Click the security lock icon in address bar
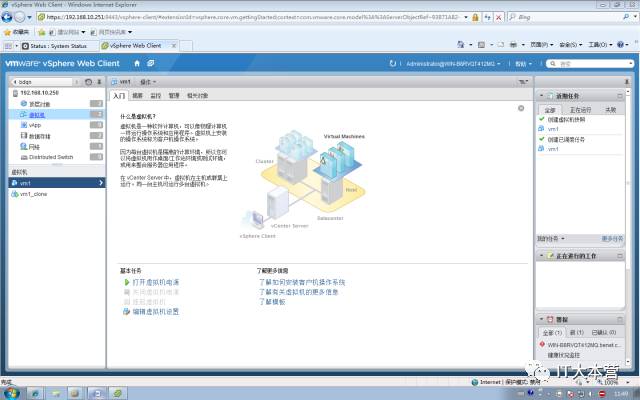Screen dimensions: 640x400 [475, 17]
